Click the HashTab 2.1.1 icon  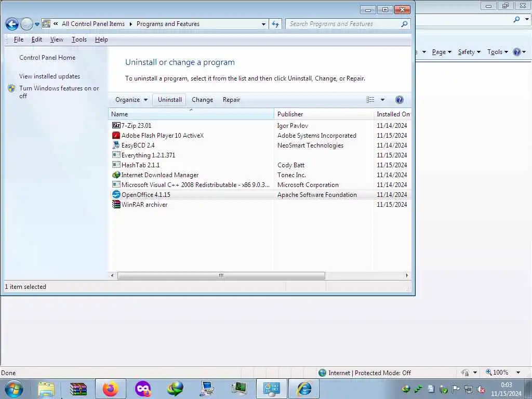point(116,165)
